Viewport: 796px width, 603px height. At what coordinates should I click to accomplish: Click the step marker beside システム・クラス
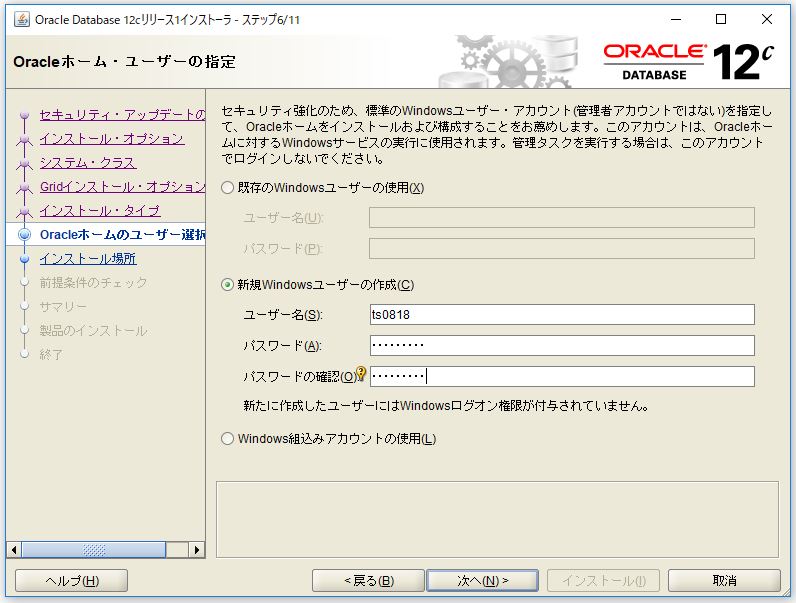click(x=24, y=163)
